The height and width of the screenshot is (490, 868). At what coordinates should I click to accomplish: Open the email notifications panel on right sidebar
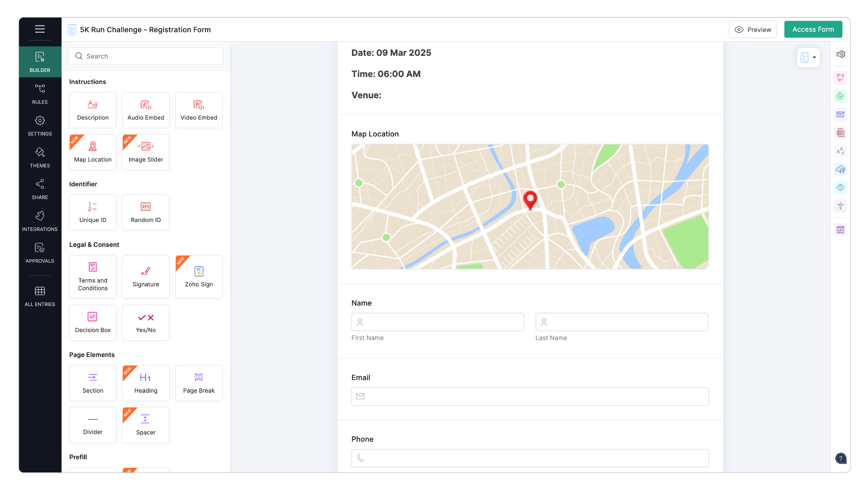(840, 114)
